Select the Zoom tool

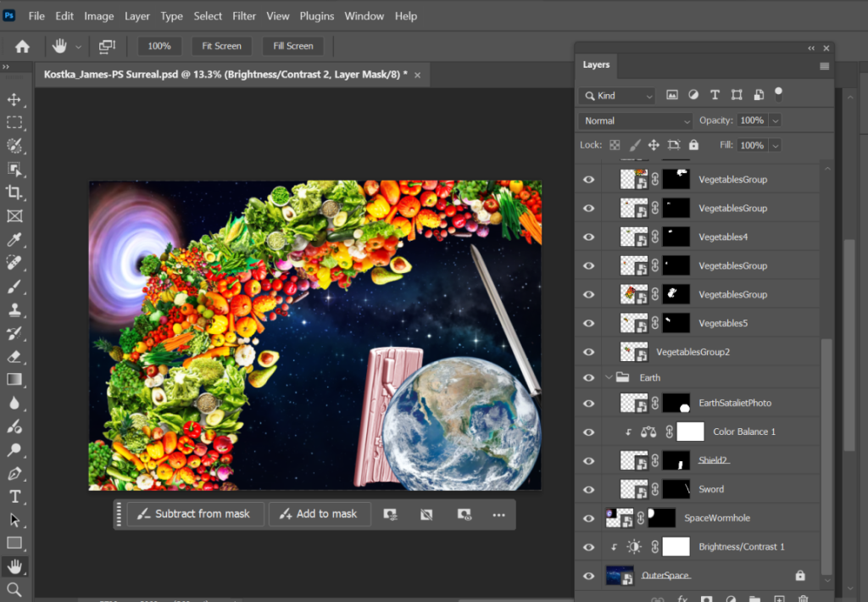14,588
